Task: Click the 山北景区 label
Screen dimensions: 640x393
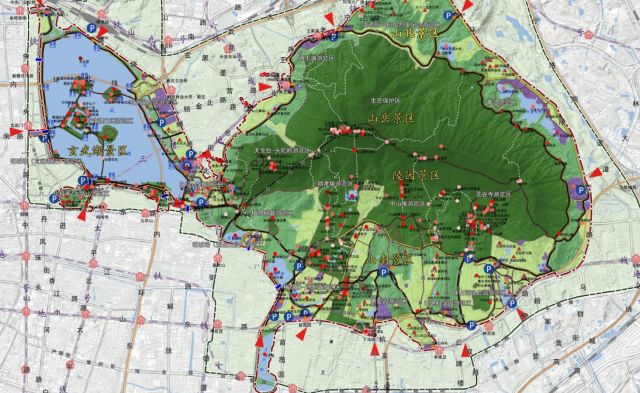Action: point(415,33)
